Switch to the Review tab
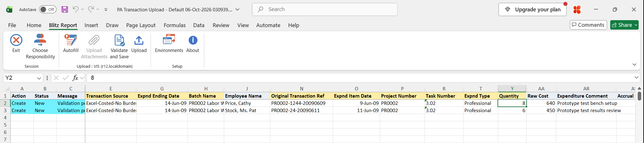 221,25
